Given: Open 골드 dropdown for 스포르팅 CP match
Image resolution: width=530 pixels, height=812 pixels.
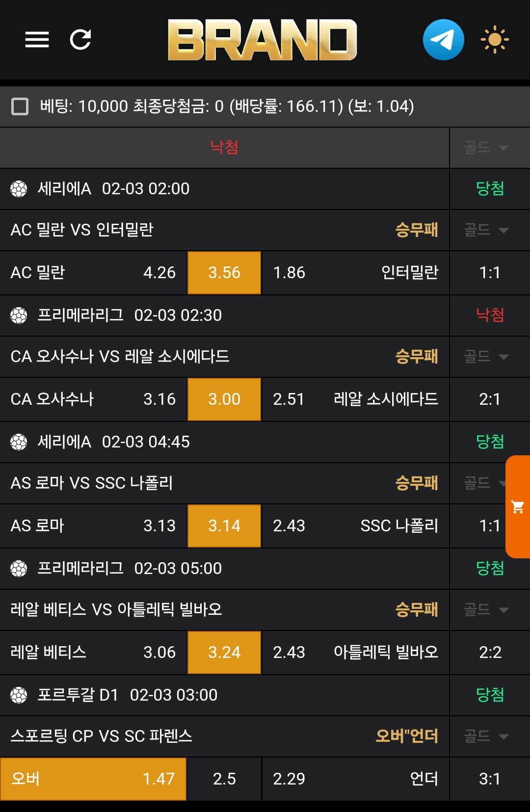Looking at the screenshot, I should (486, 736).
